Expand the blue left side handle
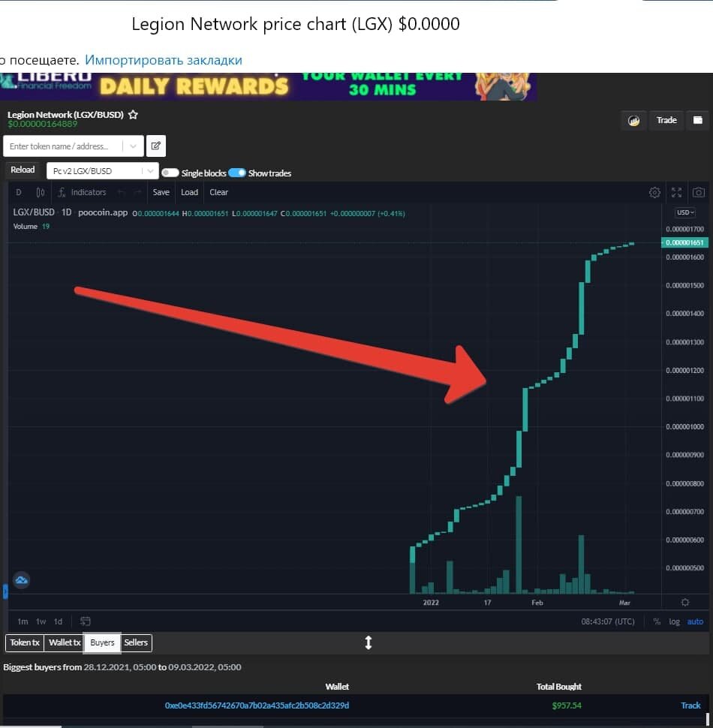Image resolution: width=713 pixels, height=728 pixels. 5,591
